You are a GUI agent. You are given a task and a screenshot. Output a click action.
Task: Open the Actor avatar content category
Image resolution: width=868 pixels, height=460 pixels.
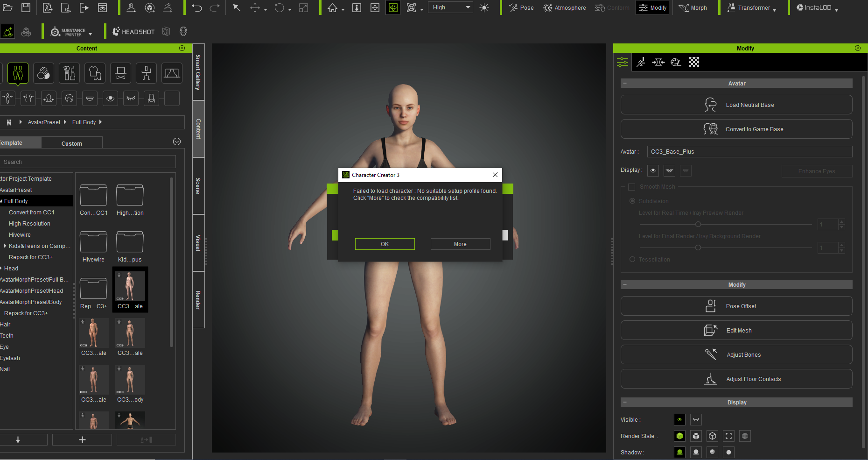[18, 73]
